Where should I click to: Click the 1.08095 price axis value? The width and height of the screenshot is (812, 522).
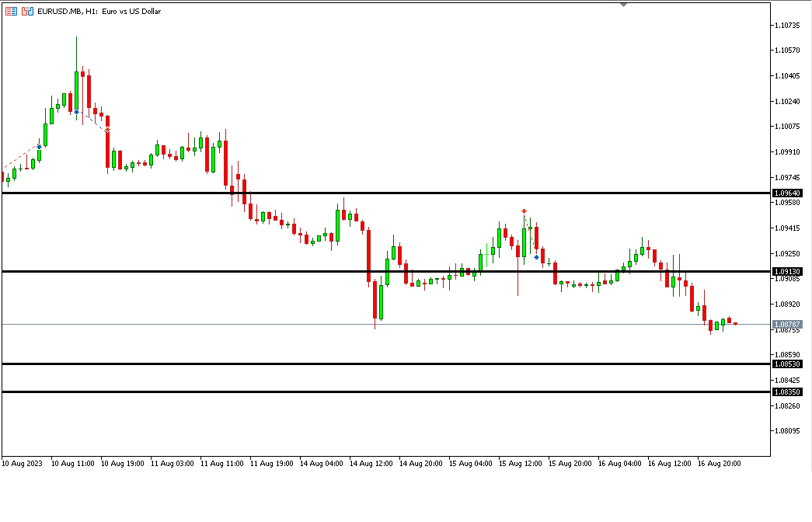tap(787, 430)
